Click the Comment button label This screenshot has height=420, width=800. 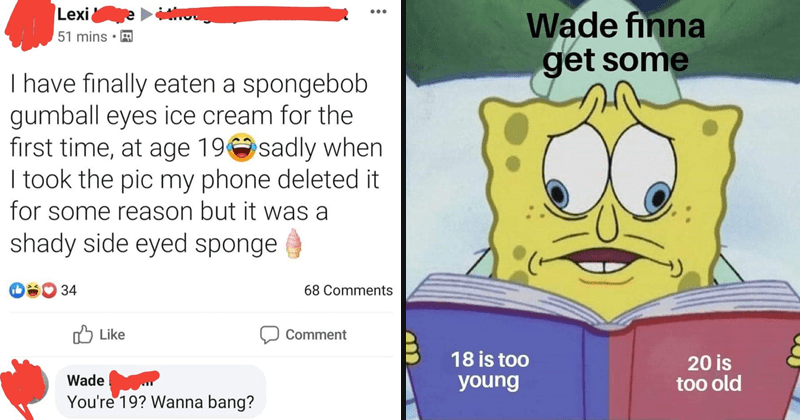(316, 334)
